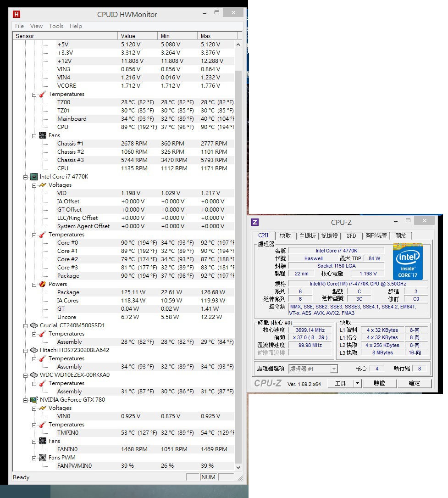Screen dimensions: 448x498
Task: Click the CPU-Z purple Z app icon
Action: (255, 222)
